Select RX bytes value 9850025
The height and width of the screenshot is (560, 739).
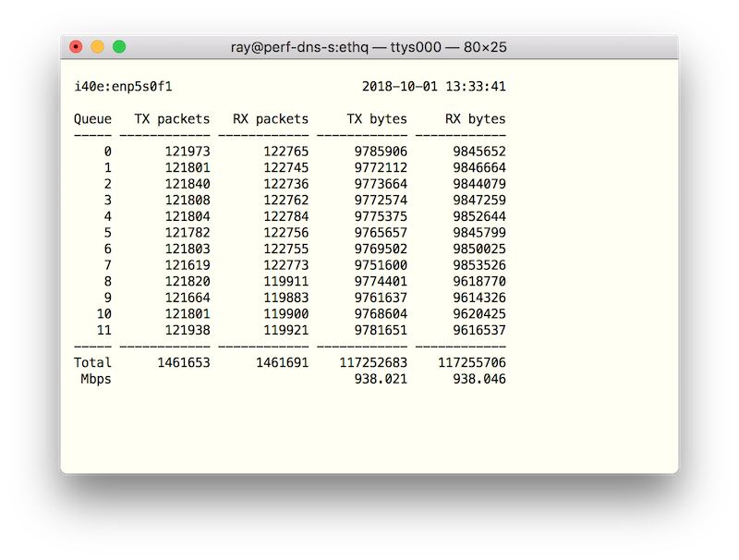click(x=479, y=249)
